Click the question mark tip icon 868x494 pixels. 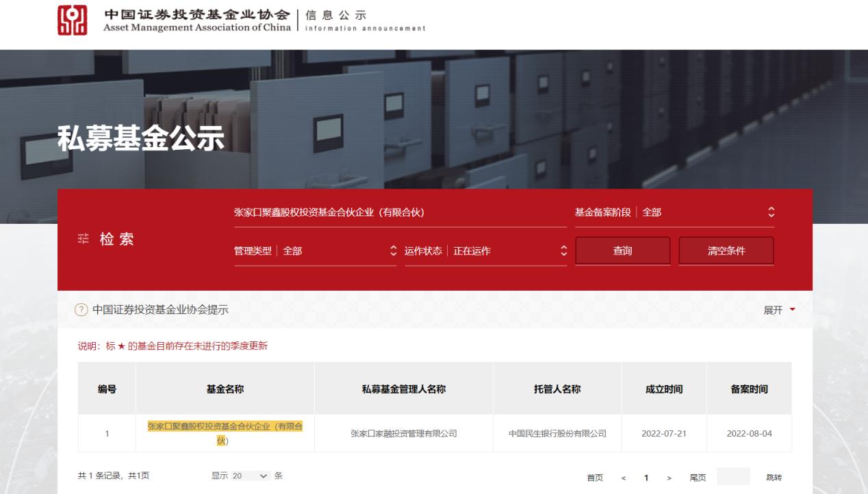(x=81, y=310)
